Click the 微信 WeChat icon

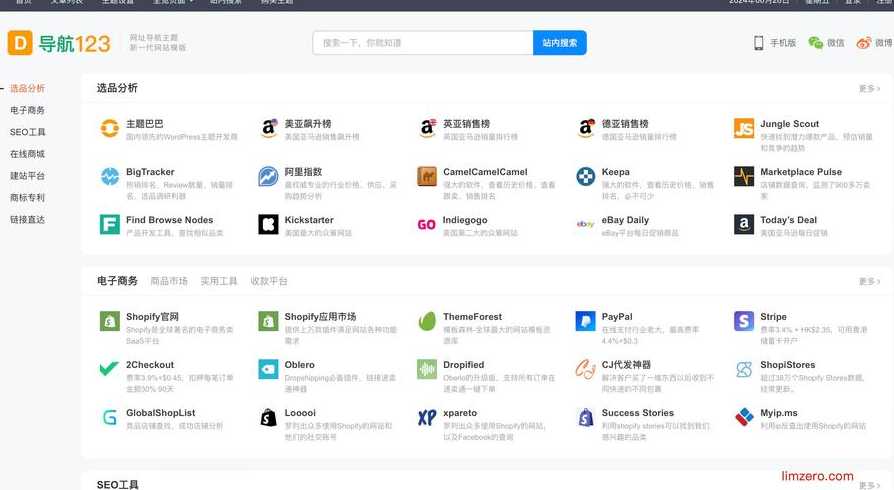[815, 43]
